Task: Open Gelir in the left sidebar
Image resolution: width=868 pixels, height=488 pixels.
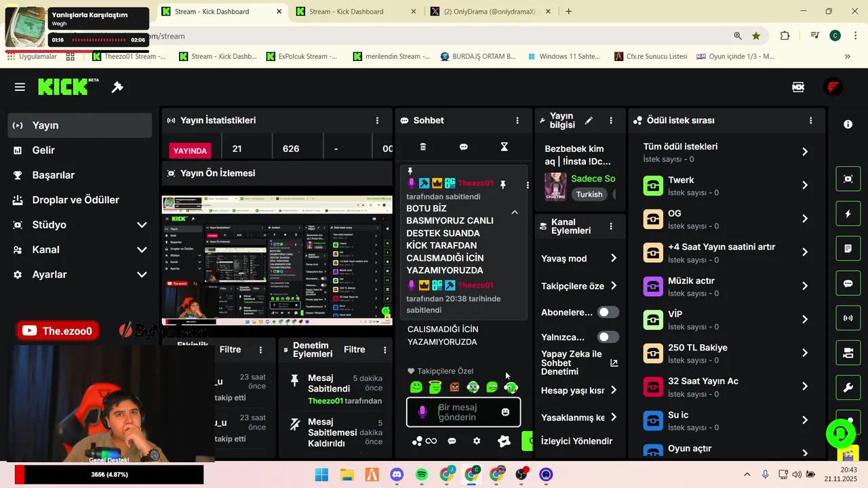Action: click(x=80, y=150)
